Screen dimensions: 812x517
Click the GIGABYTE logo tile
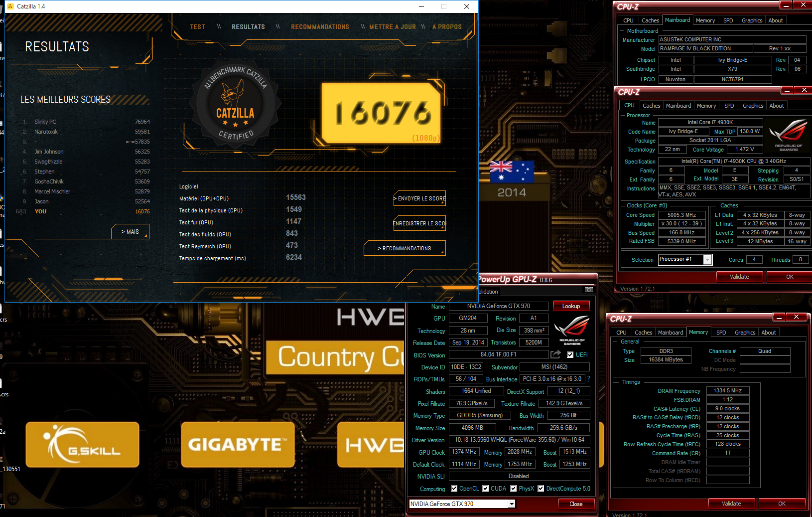[x=238, y=445]
